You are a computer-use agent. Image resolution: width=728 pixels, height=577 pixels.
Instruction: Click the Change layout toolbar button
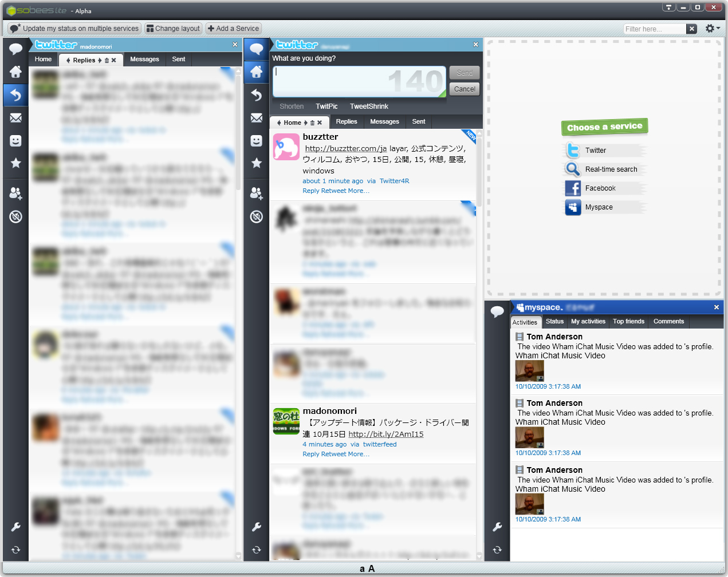173,28
